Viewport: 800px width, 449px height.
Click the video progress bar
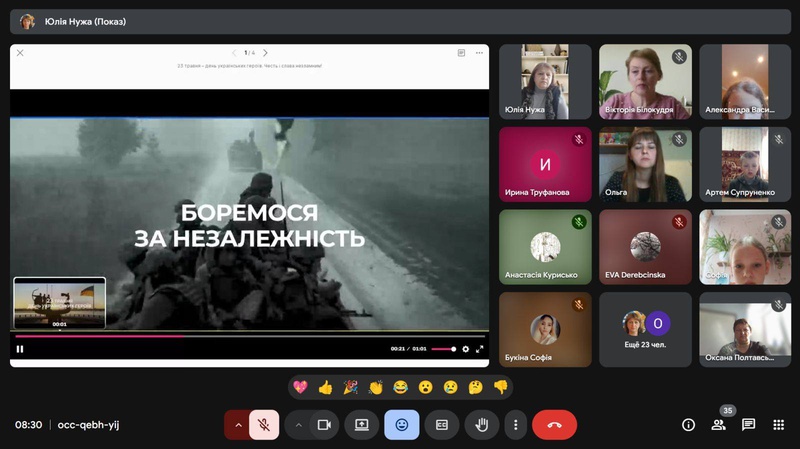pos(249,336)
